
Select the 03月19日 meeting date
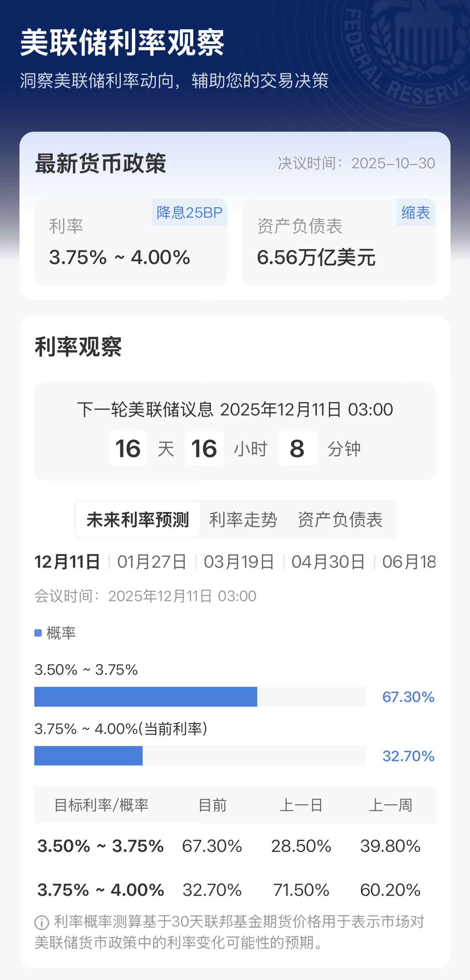pos(239,562)
